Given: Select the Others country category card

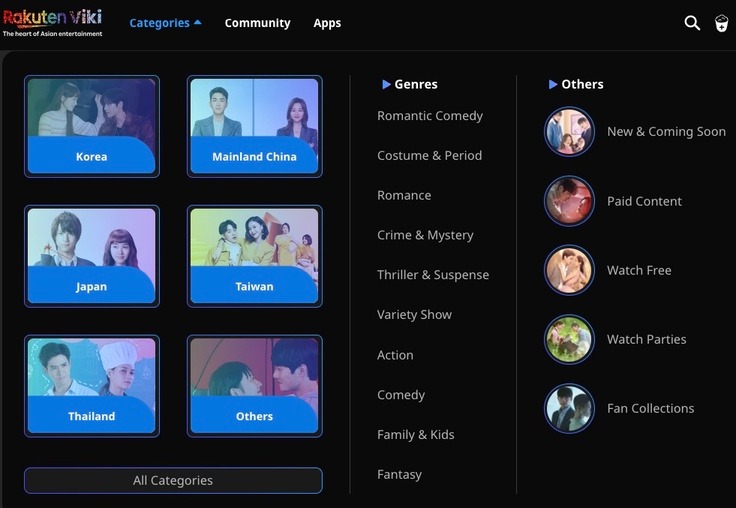Looking at the screenshot, I should point(254,386).
